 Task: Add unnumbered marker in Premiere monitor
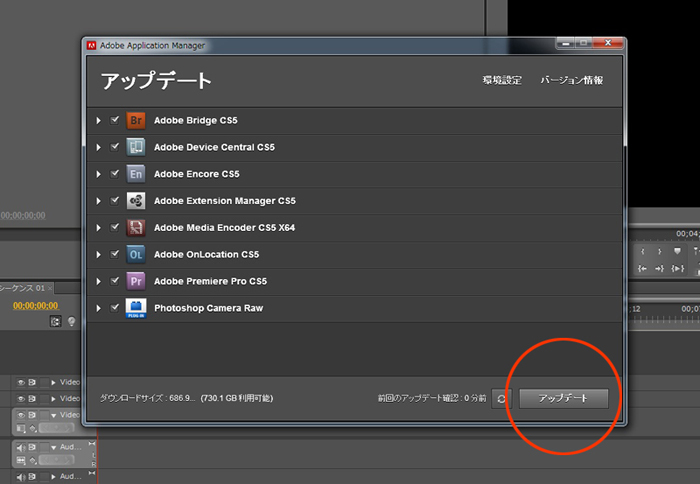(x=677, y=251)
